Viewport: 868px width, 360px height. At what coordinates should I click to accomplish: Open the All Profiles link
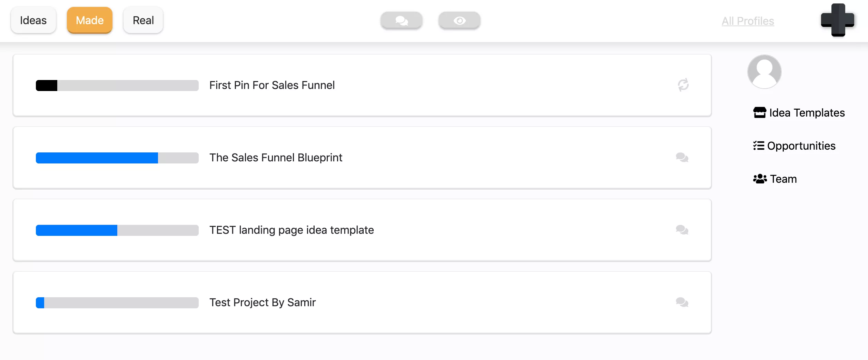[748, 21]
